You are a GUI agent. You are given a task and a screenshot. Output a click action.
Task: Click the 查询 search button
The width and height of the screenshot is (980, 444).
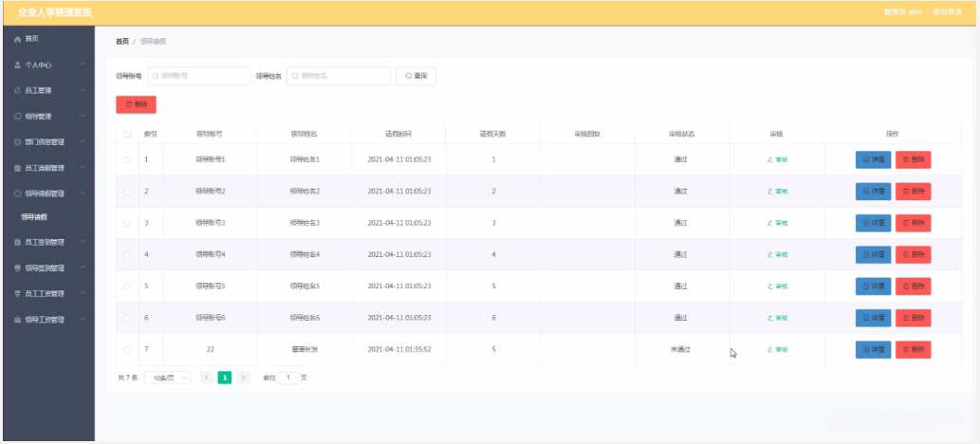tap(416, 76)
